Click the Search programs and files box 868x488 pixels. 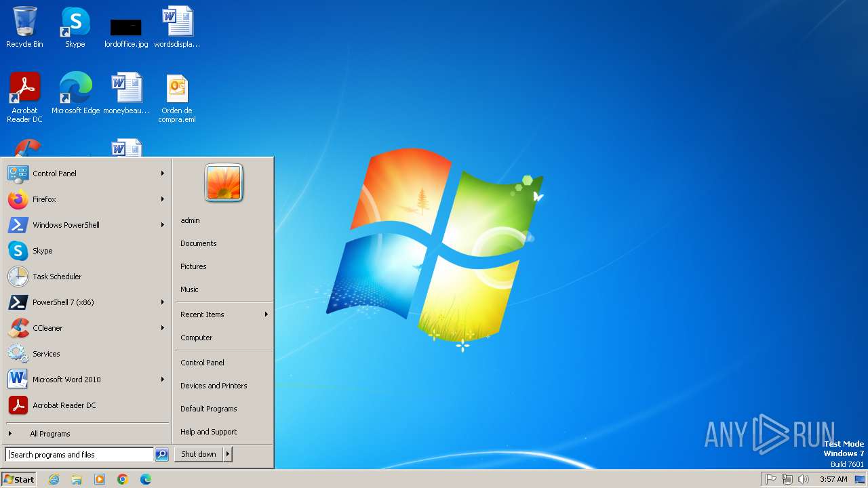click(79, 455)
